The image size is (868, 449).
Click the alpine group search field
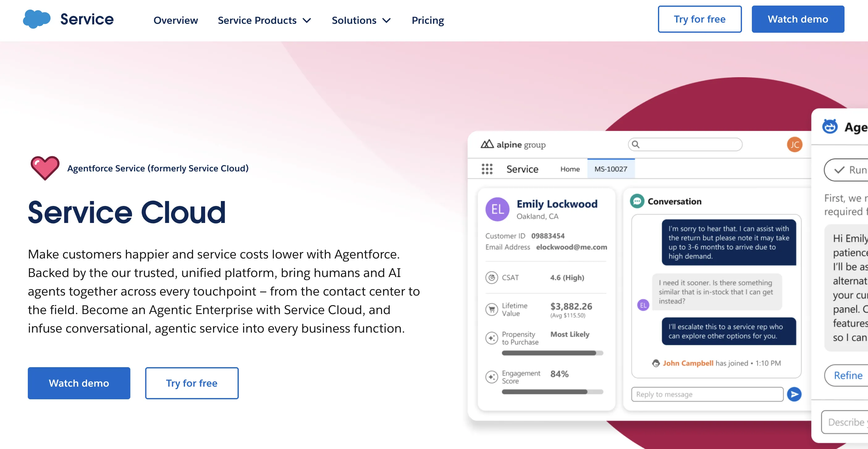click(x=685, y=144)
